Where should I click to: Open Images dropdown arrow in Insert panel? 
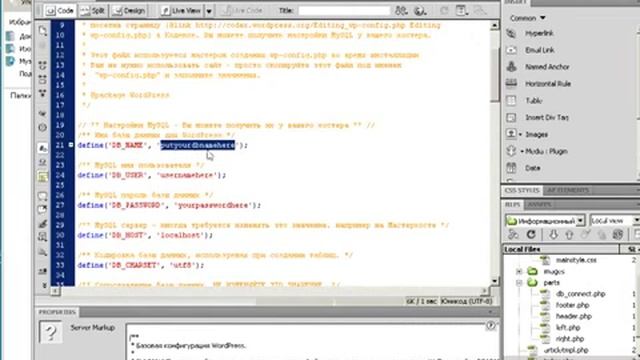tap(520, 134)
